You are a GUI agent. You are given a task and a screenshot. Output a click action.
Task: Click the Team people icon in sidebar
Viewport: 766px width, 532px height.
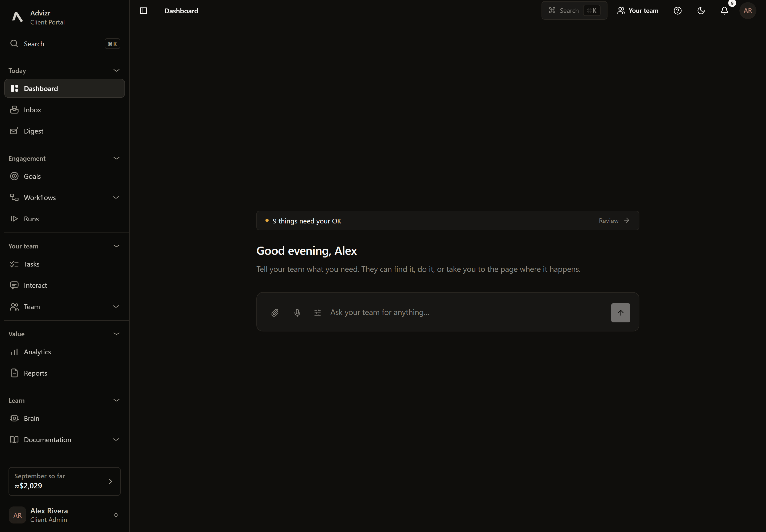pyautogui.click(x=14, y=307)
